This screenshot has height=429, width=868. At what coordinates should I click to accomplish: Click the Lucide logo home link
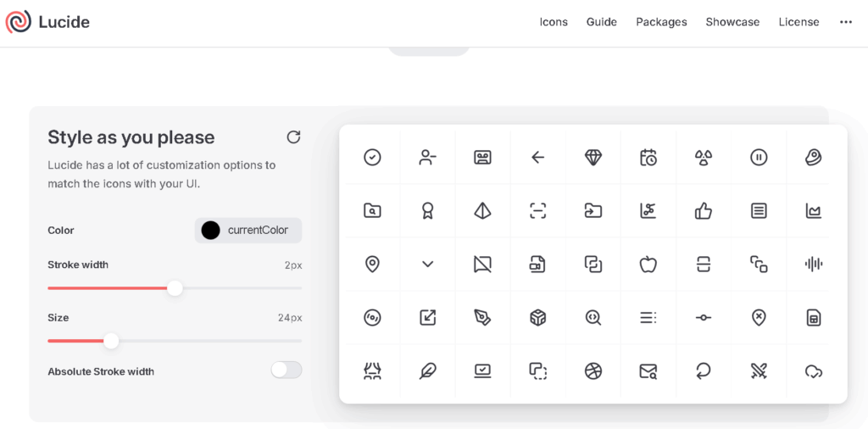point(47,22)
